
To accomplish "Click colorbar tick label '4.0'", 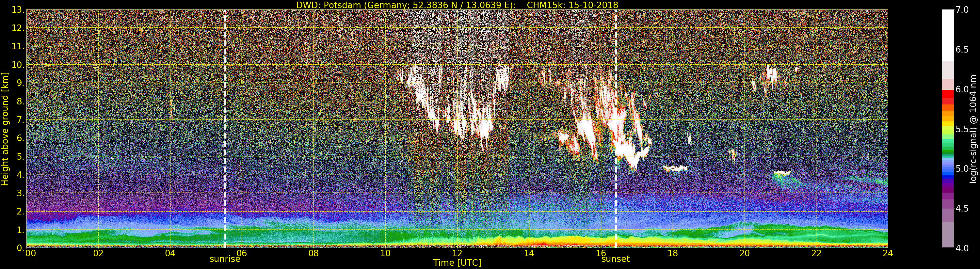I will coord(962,248).
